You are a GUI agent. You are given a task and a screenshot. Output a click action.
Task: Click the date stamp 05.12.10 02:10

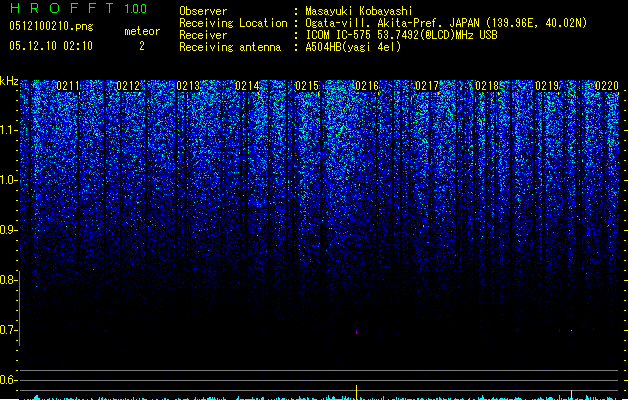pos(51,46)
